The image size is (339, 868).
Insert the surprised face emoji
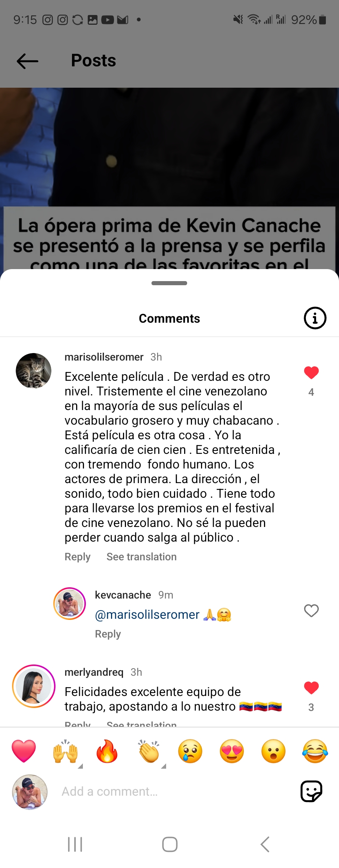click(x=273, y=751)
